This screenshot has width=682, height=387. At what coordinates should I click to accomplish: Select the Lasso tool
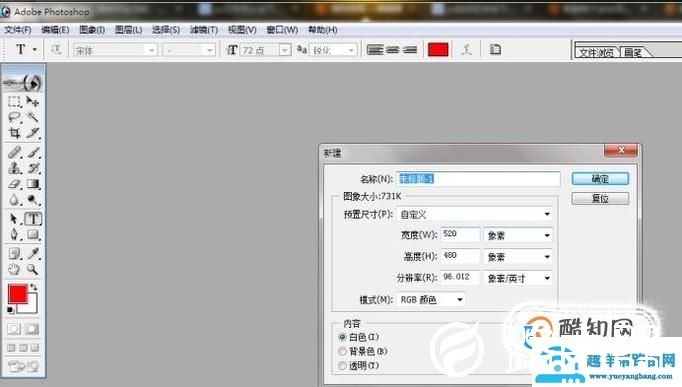tap(14, 117)
